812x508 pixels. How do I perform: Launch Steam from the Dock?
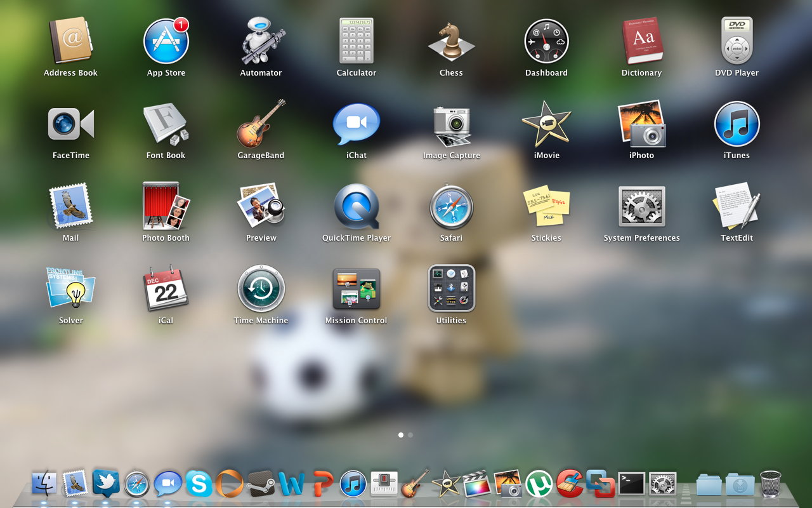(x=261, y=485)
